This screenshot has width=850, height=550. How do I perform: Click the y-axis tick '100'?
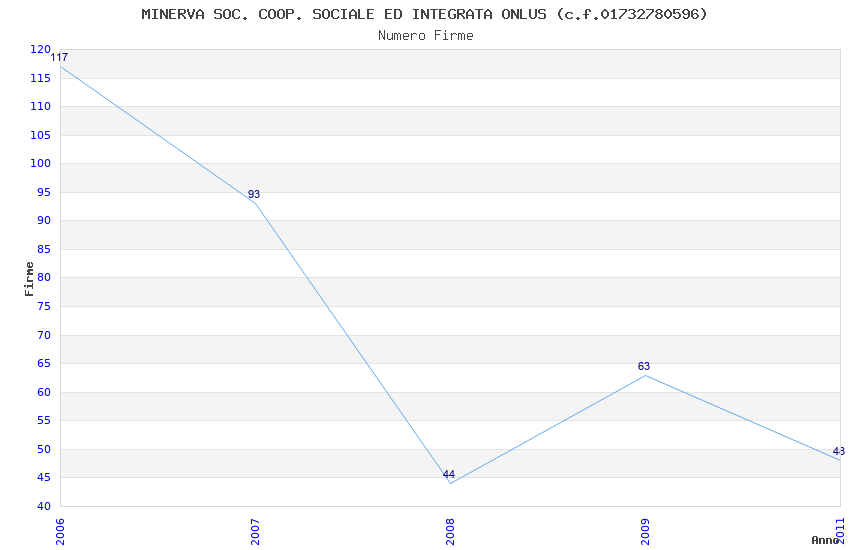tap(41, 163)
